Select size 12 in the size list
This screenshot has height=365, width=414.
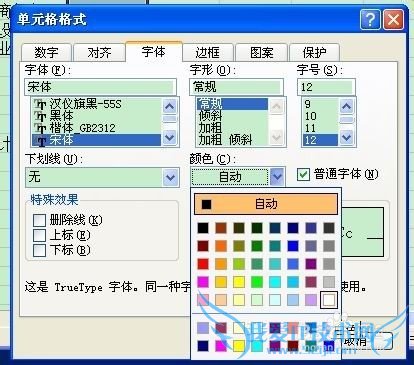pos(320,140)
